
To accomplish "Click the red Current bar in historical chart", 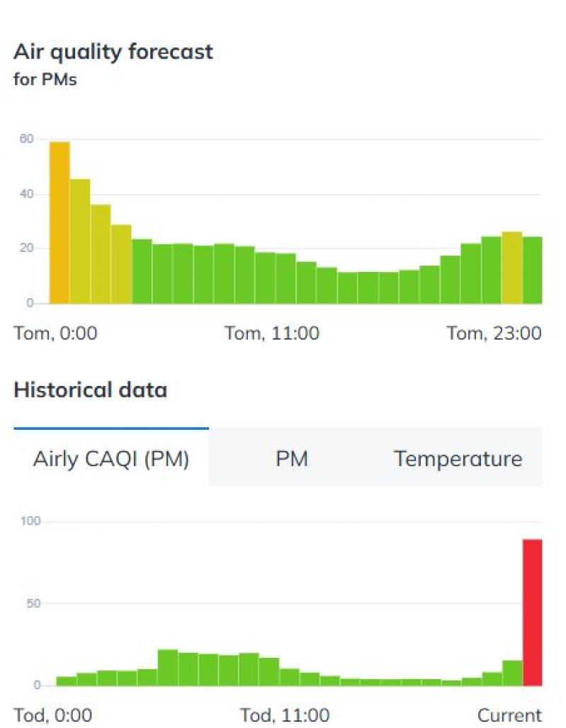I will pos(533,612).
